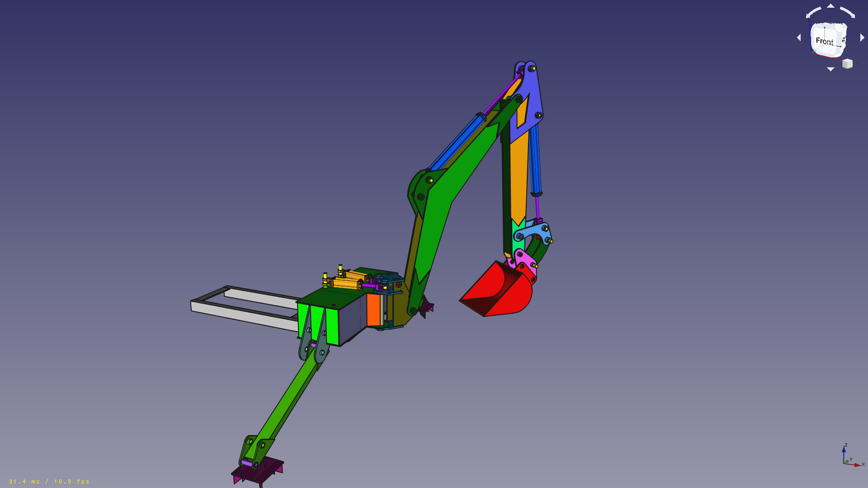Click the navigation cube's down arrow
868x488 pixels.
pos(830,69)
